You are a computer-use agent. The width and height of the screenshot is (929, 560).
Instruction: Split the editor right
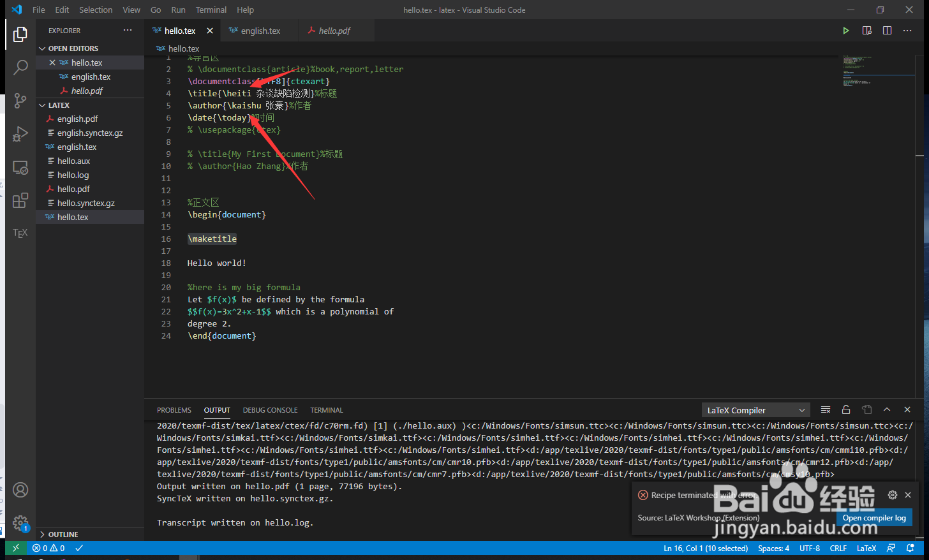tap(887, 31)
